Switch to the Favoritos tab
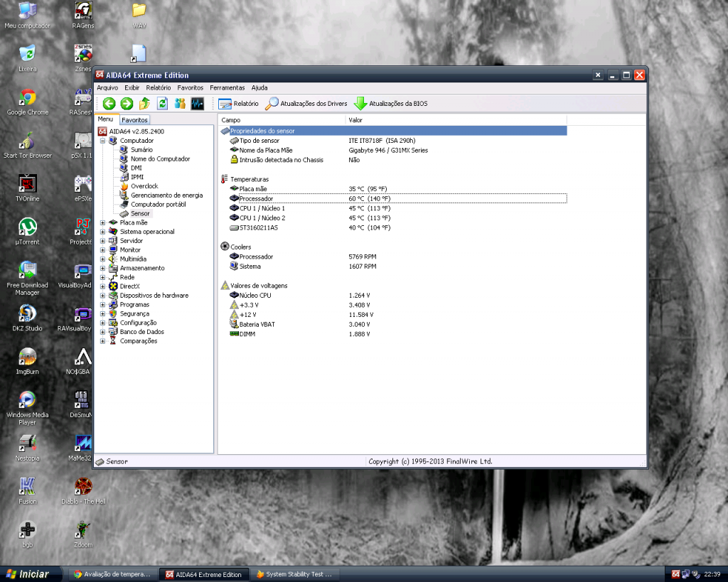Screen dimensions: 728x582 [134, 119]
